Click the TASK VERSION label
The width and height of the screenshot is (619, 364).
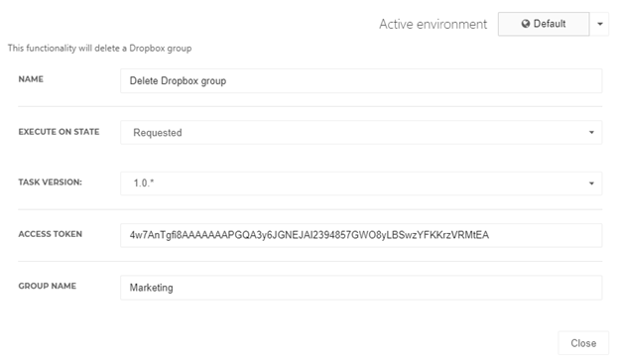51,182
